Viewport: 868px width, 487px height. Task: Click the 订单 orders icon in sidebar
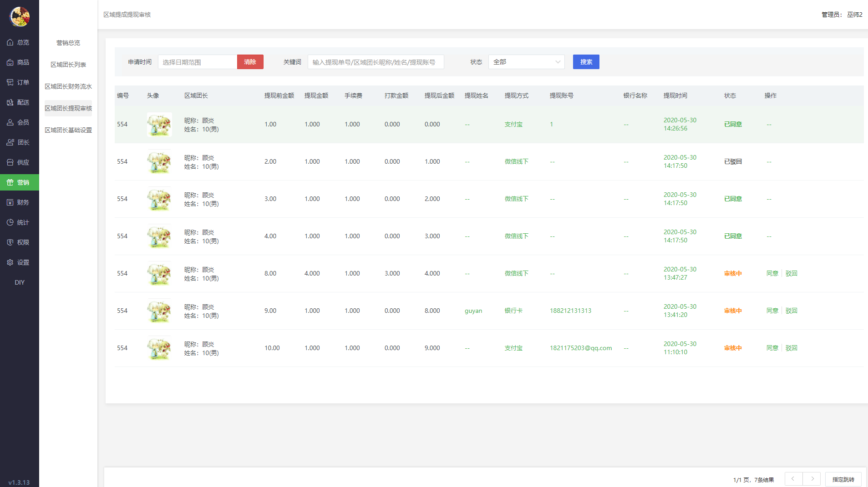(x=10, y=82)
